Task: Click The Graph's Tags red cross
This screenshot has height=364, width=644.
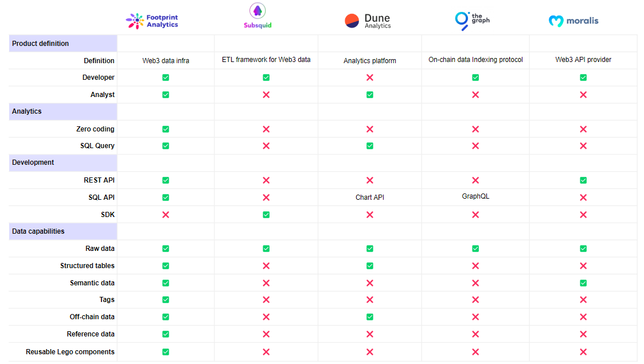Action: click(x=475, y=300)
